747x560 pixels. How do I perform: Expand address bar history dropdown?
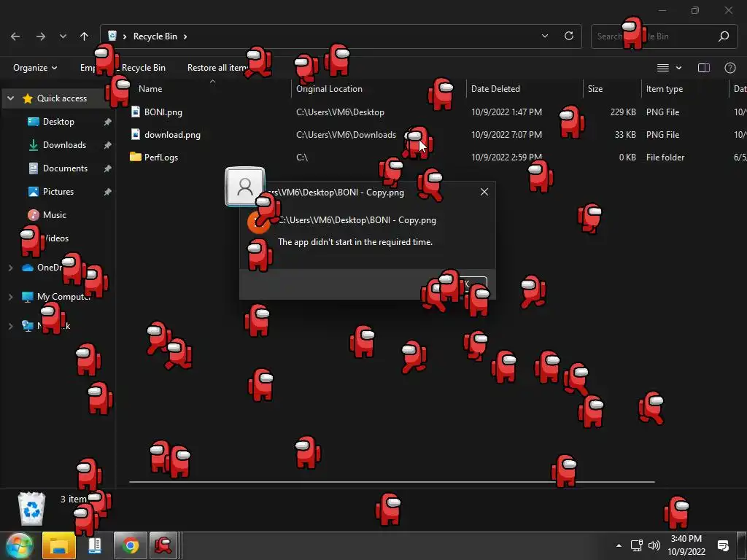[x=544, y=36]
